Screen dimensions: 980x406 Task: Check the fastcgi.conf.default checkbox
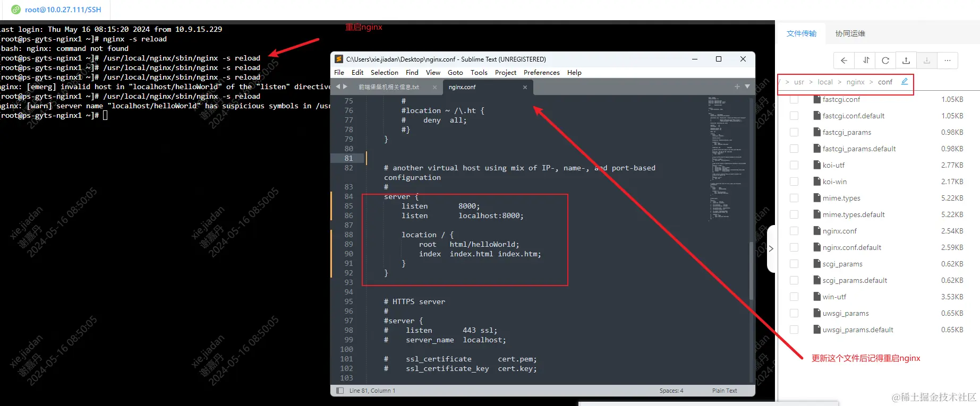click(794, 116)
